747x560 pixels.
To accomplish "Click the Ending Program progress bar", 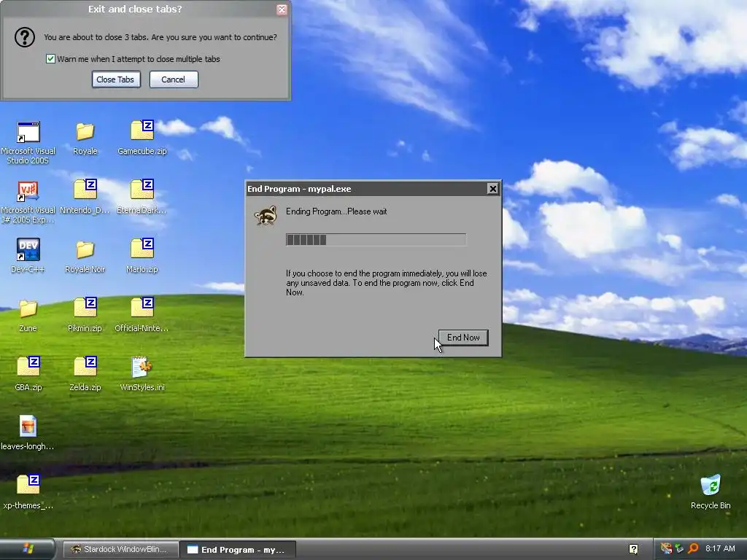I will pyautogui.click(x=376, y=239).
